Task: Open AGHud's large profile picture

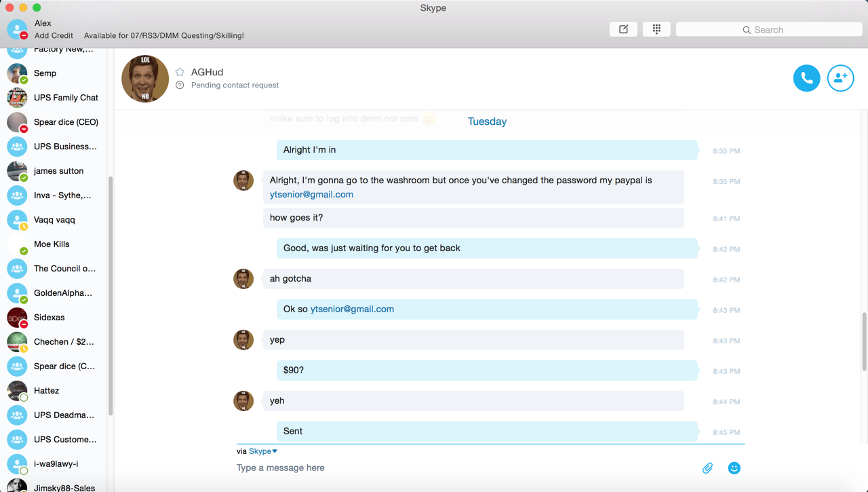Action: pos(145,79)
